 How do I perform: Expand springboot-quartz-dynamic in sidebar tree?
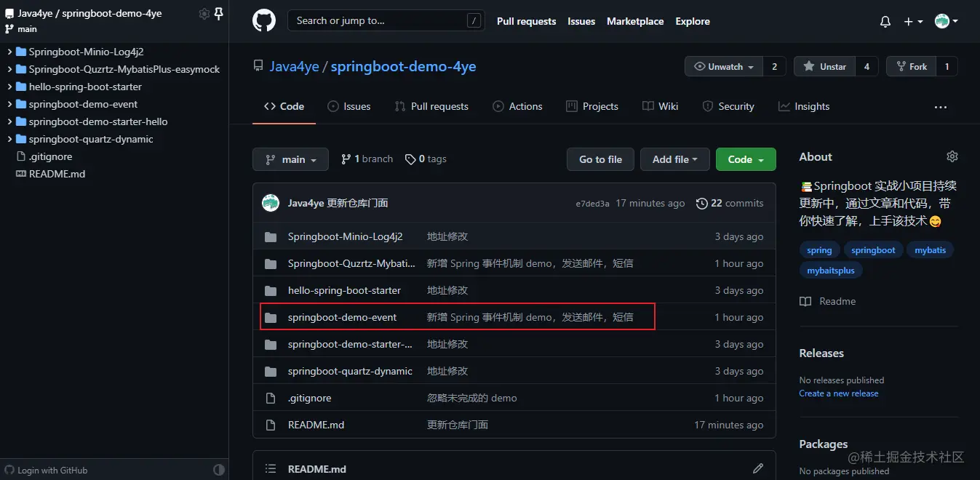[9, 139]
